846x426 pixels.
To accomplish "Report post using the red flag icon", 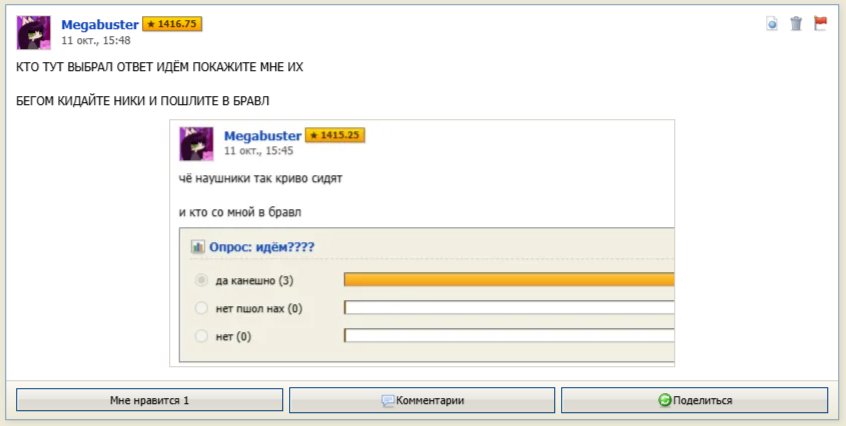I will tap(820, 24).
